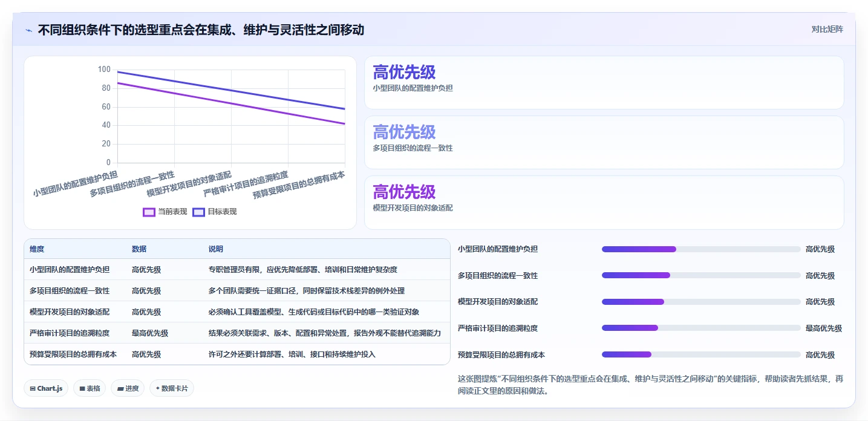
Task: Click the 当前表现 line in the chart
Action: click(231, 103)
